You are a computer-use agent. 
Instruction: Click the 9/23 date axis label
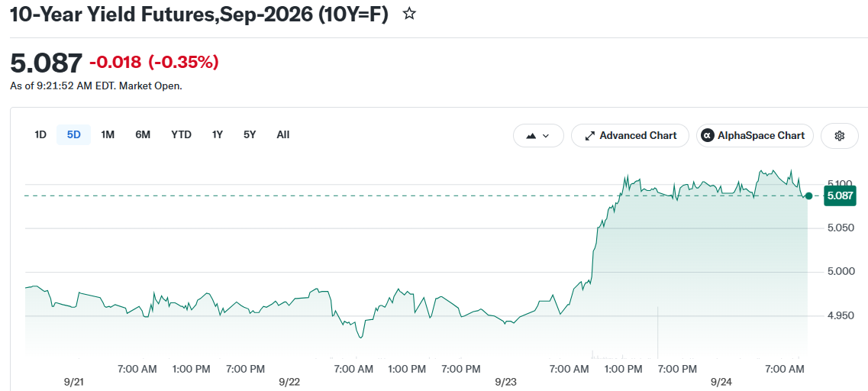505,382
